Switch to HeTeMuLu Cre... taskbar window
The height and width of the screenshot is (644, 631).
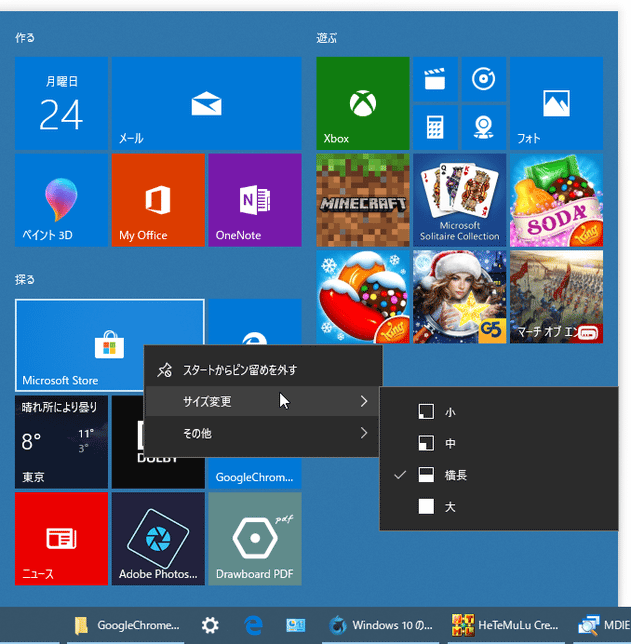[x=505, y=625]
